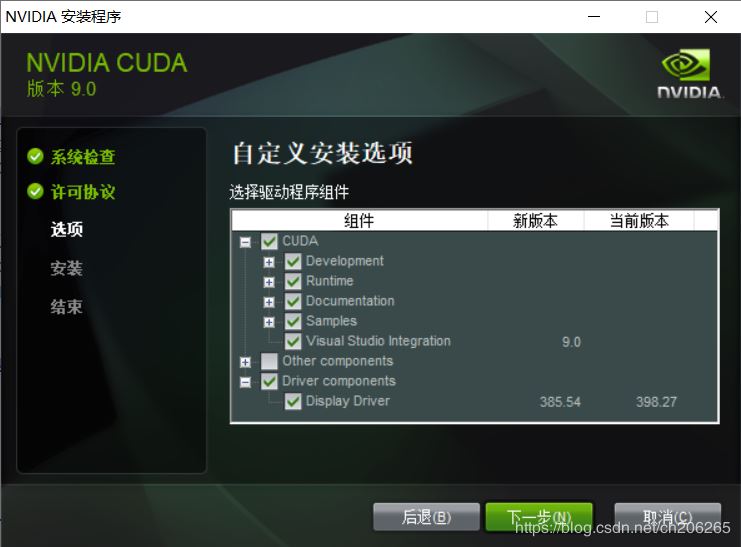The width and height of the screenshot is (741, 547).
Task: Disable Visual Studio Integration checkbox
Action: point(293,341)
